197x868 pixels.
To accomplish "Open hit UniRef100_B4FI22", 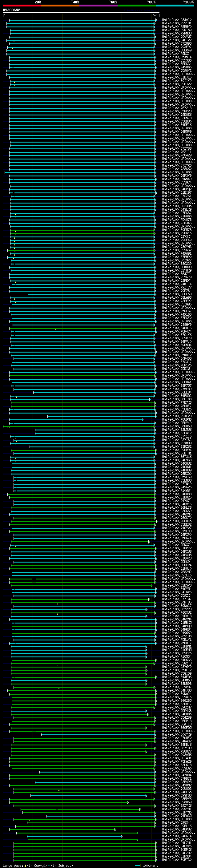I will coord(176,40).
